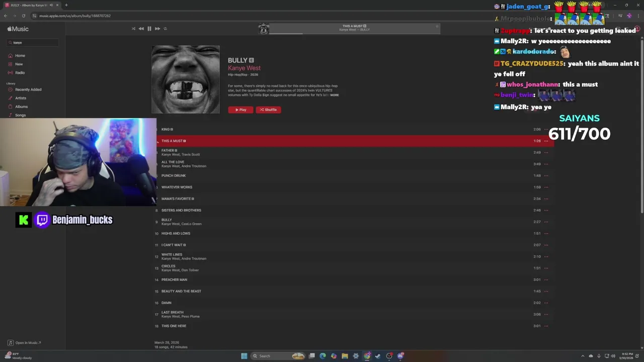Image resolution: width=644 pixels, height=362 pixels.
Task: Select the I CAN'T WAIT track
Action: click(352, 245)
